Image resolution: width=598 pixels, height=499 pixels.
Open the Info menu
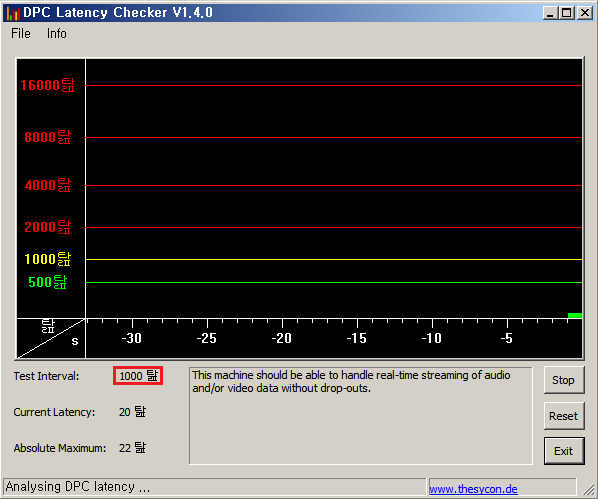click(x=56, y=34)
